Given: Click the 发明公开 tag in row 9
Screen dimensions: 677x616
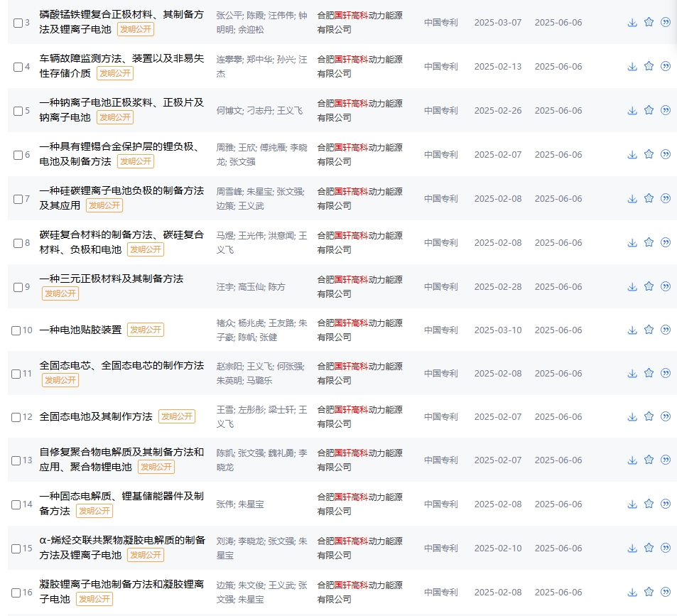Looking at the screenshot, I should pyautogui.click(x=60, y=293).
